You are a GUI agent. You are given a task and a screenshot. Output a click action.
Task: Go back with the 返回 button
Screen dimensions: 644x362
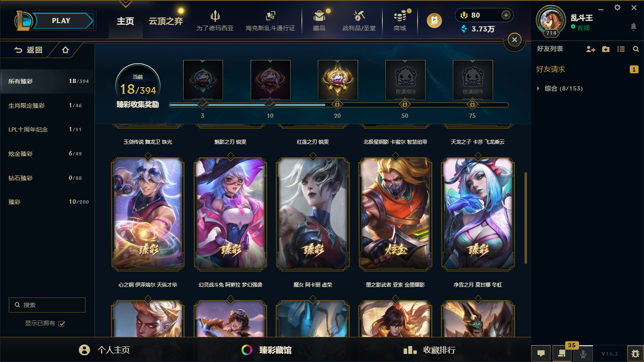point(29,50)
